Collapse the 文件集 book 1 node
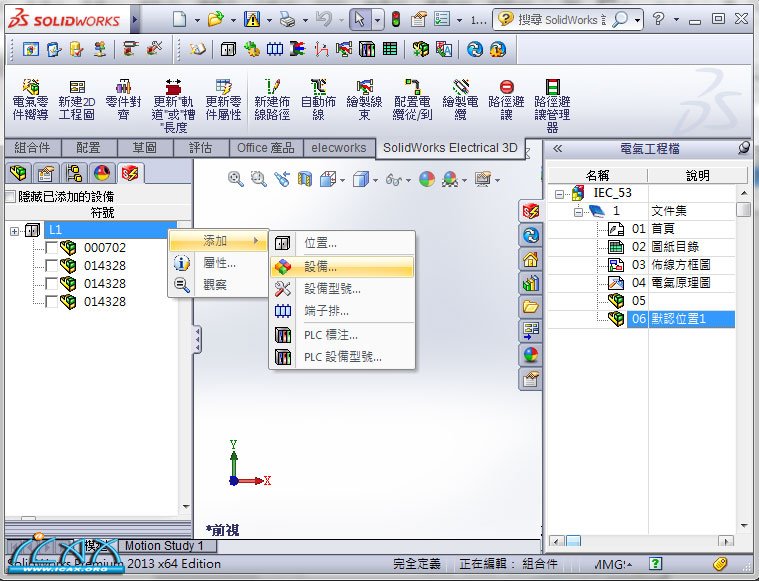This screenshot has width=759, height=581. tap(578, 212)
